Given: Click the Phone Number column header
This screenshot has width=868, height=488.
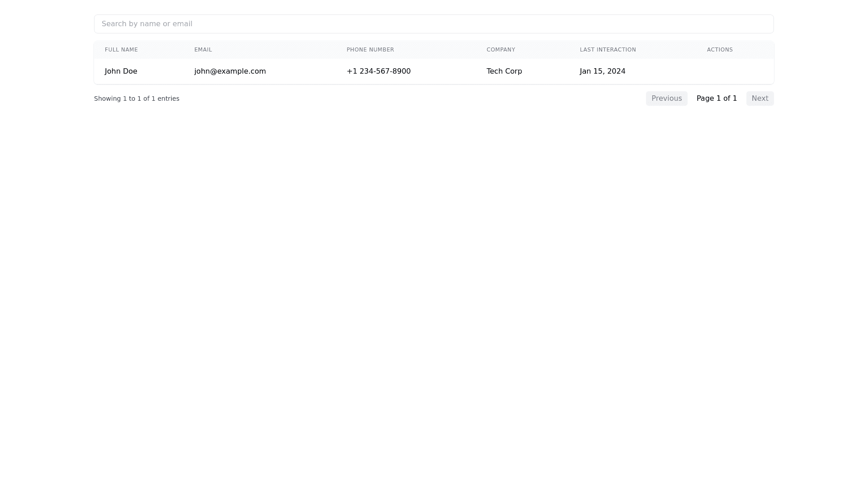Looking at the screenshot, I should coord(370,50).
